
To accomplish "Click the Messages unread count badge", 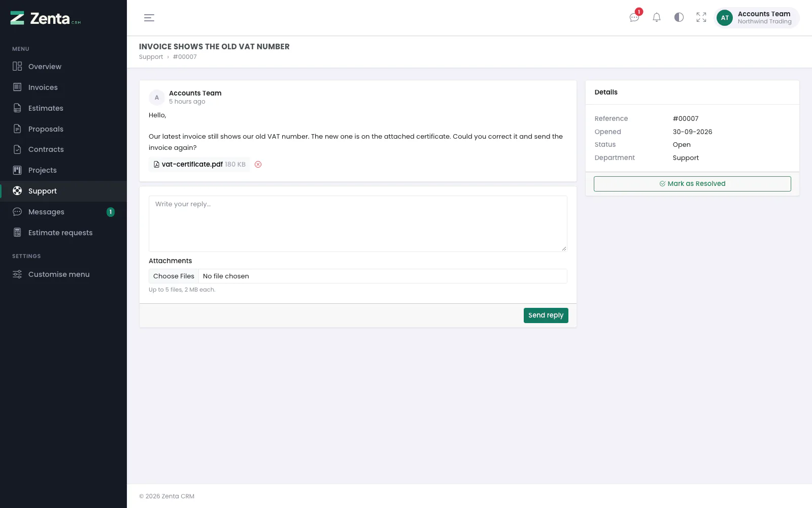I will point(111,212).
